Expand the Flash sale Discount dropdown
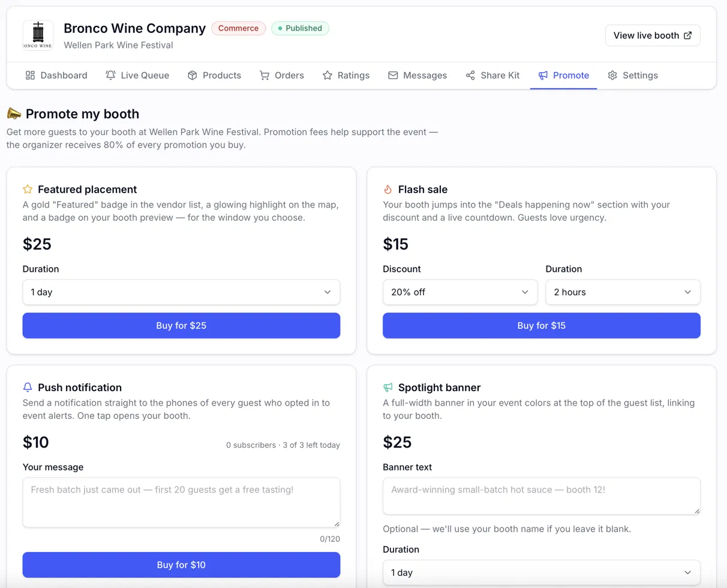The height and width of the screenshot is (588, 727). (x=460, y=292)
